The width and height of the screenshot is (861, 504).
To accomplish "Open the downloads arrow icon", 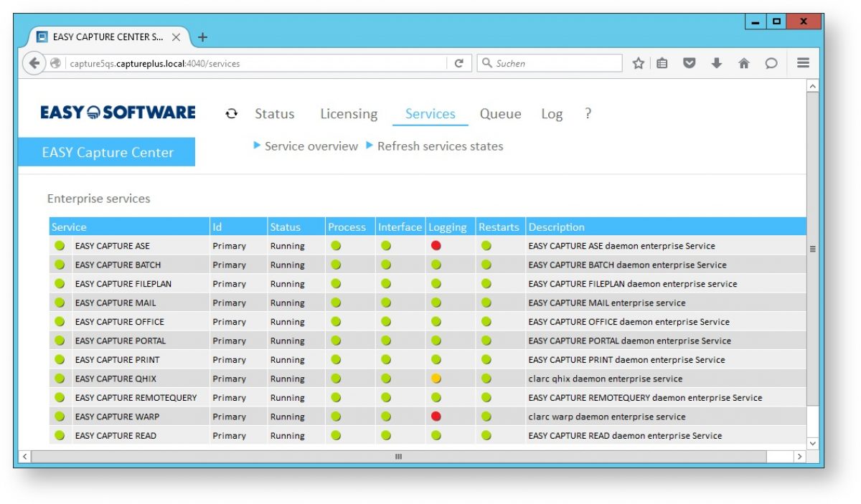I will click(x=716, y=63).
